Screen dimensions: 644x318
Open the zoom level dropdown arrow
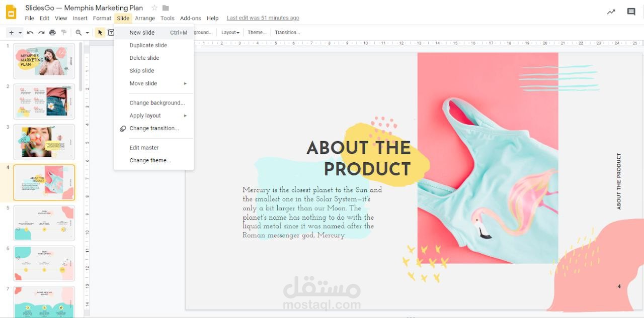tap(87, 33)
